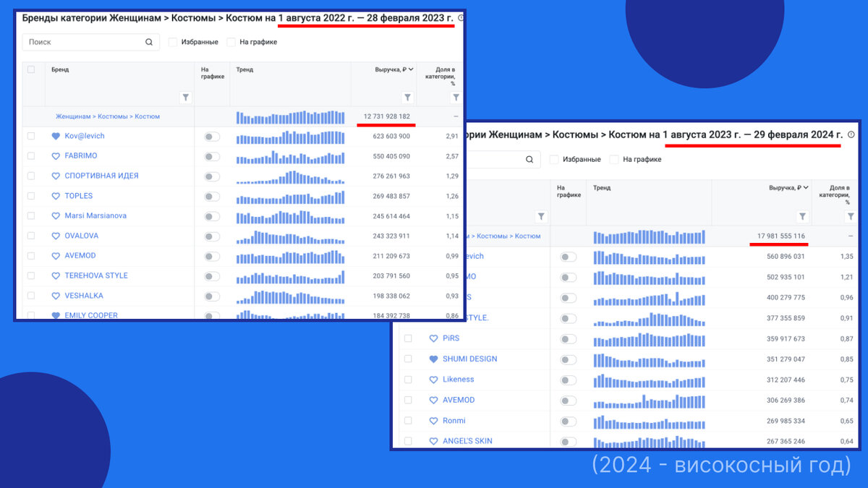Toggle На графике switch for OVALOVA
868x488 pixels.
(x=212, y=236)
